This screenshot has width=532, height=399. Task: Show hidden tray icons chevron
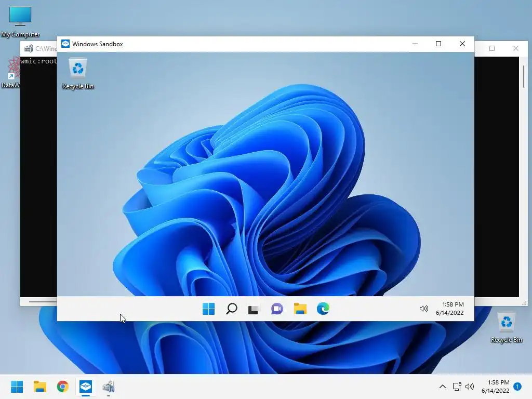(x=443, y=387)
